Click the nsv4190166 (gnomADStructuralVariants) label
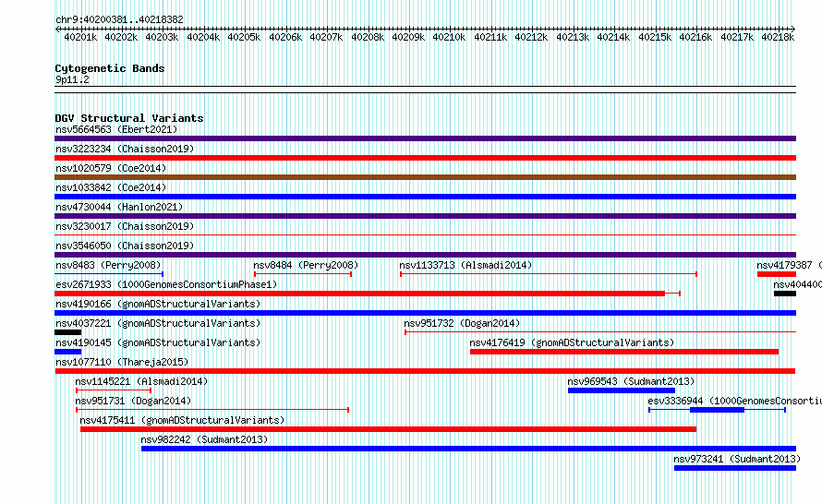Image resolution: width=822 pixels, height=504 pixels. pyautogui.click(x=158, y=304)
